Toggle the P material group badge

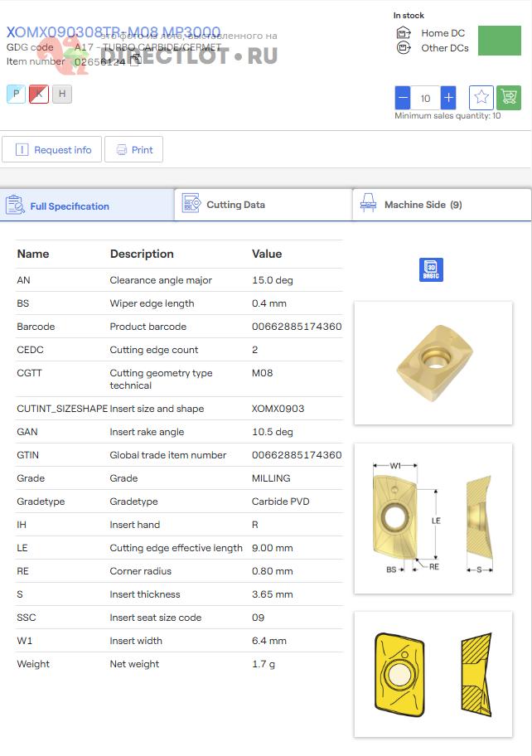click(16, 94)
